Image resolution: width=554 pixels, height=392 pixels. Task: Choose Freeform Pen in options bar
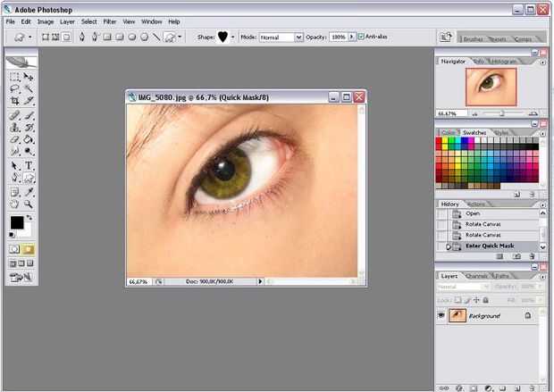[95, 37]
